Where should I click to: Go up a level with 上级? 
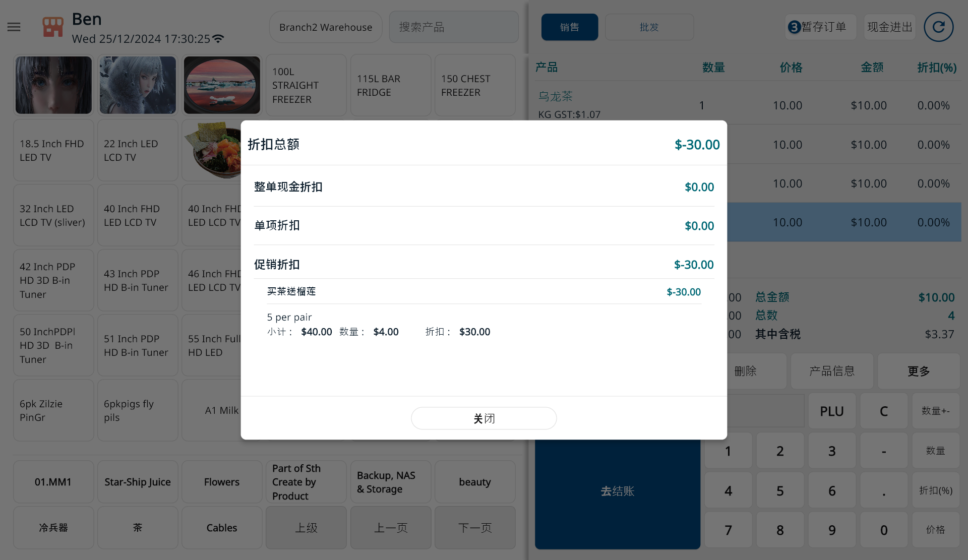coord(306,528)
